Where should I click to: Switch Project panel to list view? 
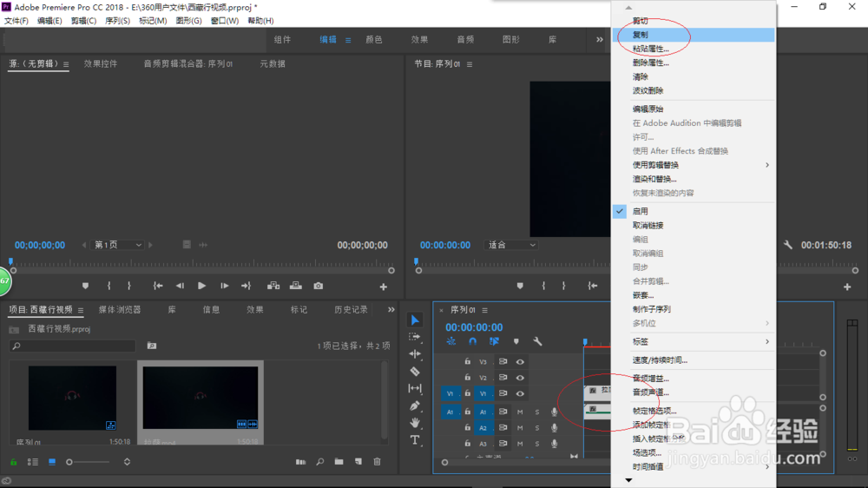33,461
